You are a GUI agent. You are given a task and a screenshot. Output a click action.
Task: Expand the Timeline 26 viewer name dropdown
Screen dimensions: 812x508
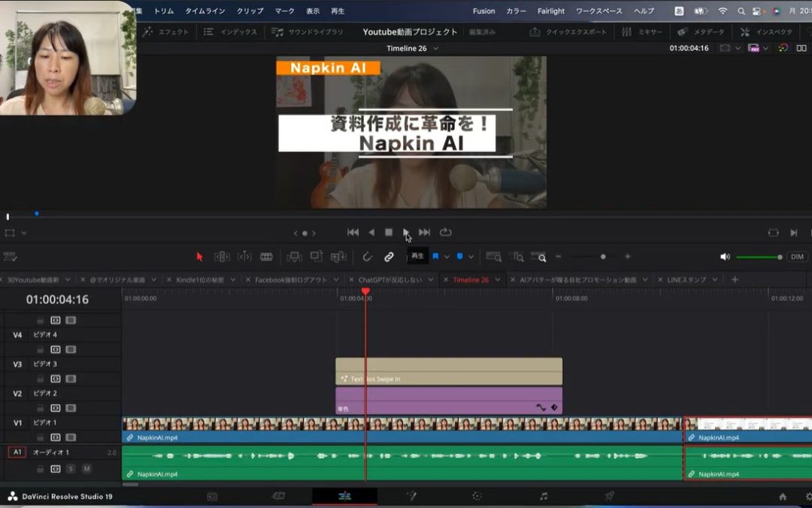pyautogui.click(x=436, y=49)
